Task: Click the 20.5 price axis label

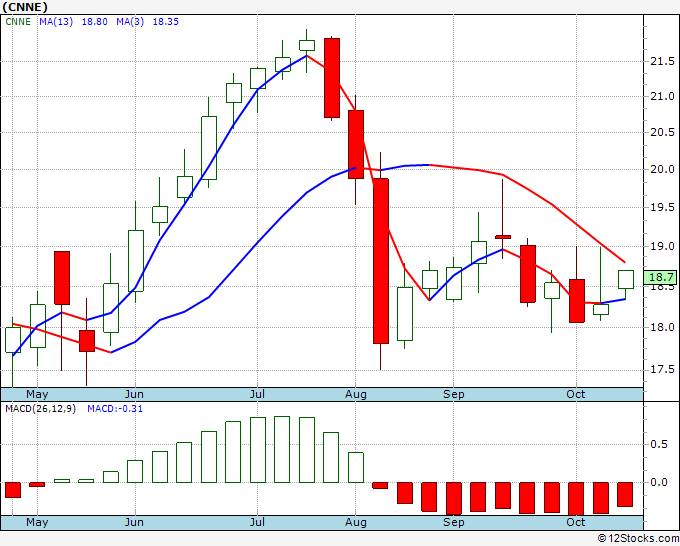Action: [662, 132]
